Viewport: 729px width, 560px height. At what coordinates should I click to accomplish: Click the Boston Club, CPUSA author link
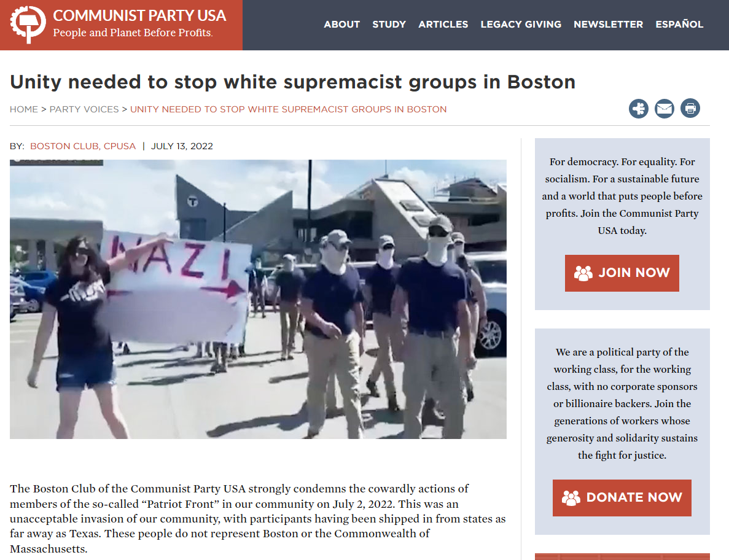(83, 146)
